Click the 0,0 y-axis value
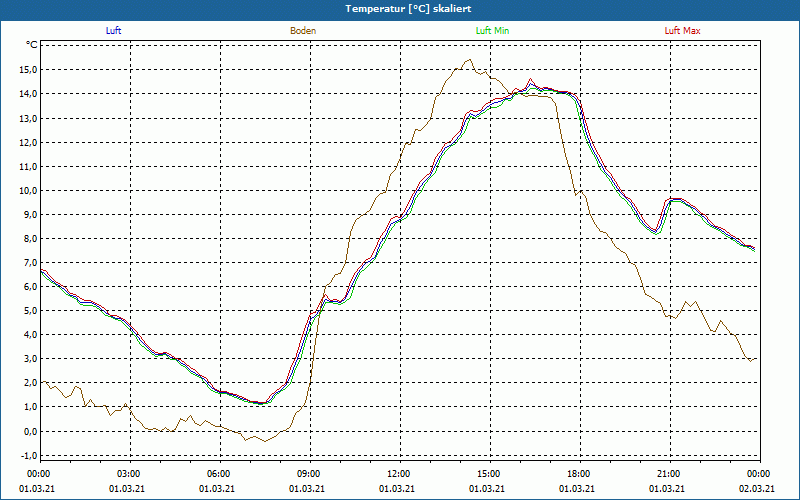Image resolution: width=800 pixels, height=500 pixels. coord(31,431)
